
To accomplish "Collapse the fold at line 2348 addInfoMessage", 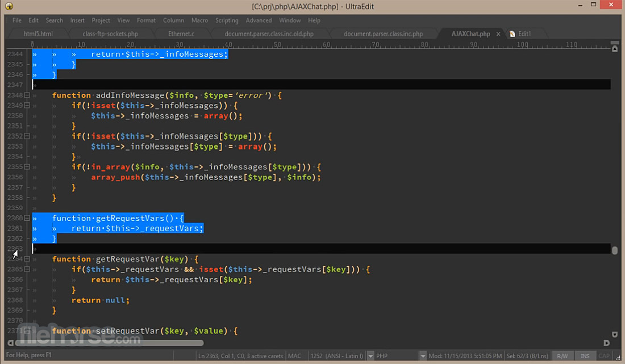I will pyautogui.click(x=27, y=95).
